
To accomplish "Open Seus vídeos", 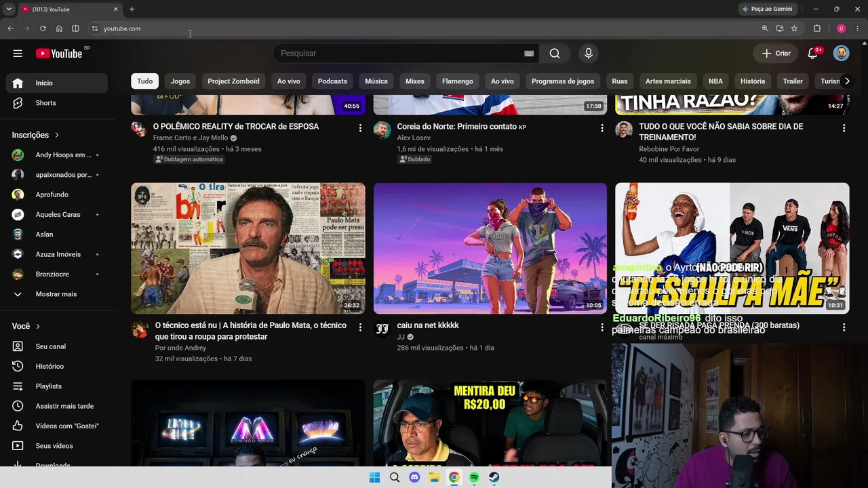I will 57,446.
